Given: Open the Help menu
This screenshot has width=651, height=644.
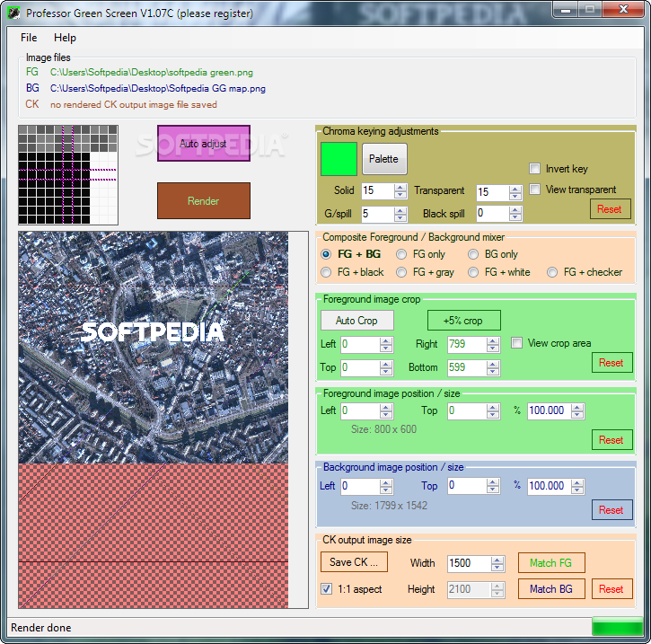Looking at the screenshot, I should pyautogui.click(x=65, y=38).
